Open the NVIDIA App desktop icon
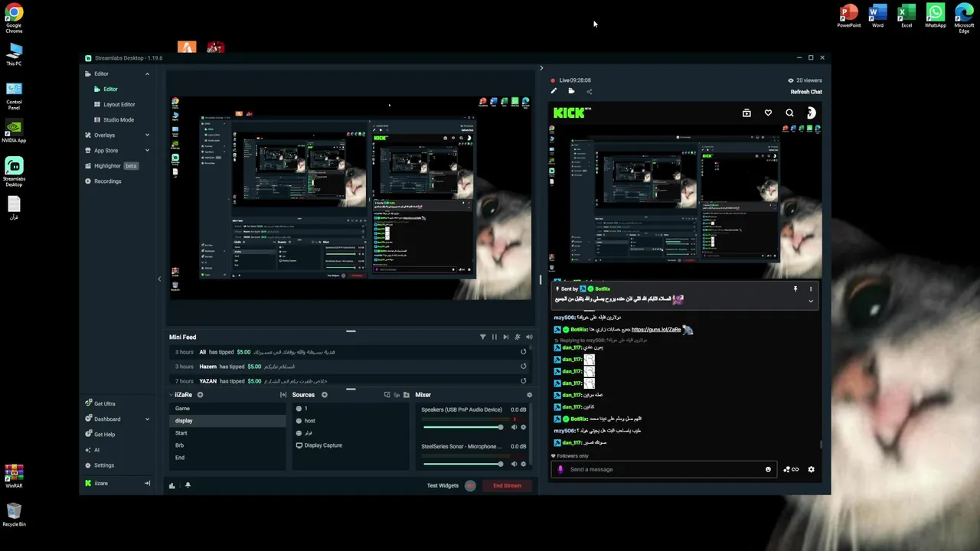This screenshot has width=980, height=551. tap(14, 131)
